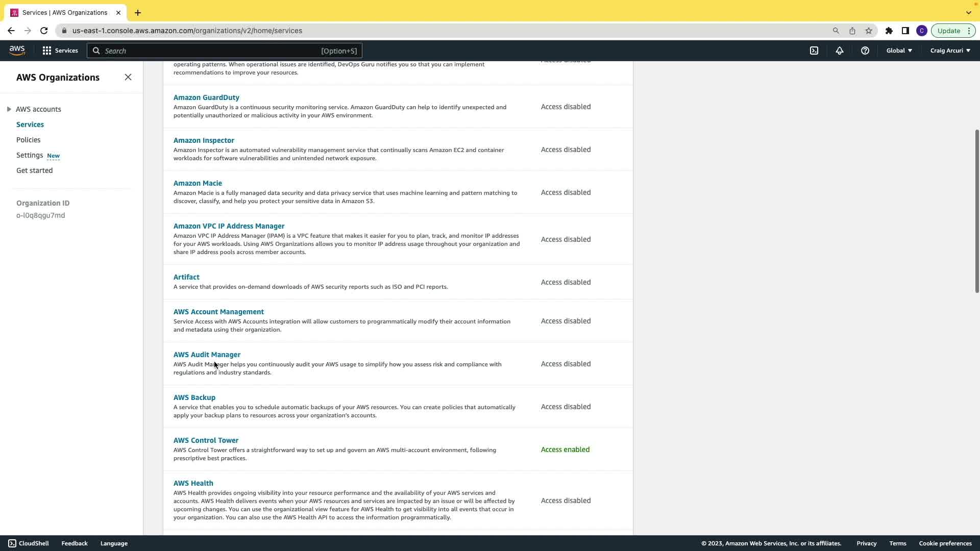The height and width of the screenshot is (551, 980).
Task: Close the AWS Organizations side panel
Action: 128,78
